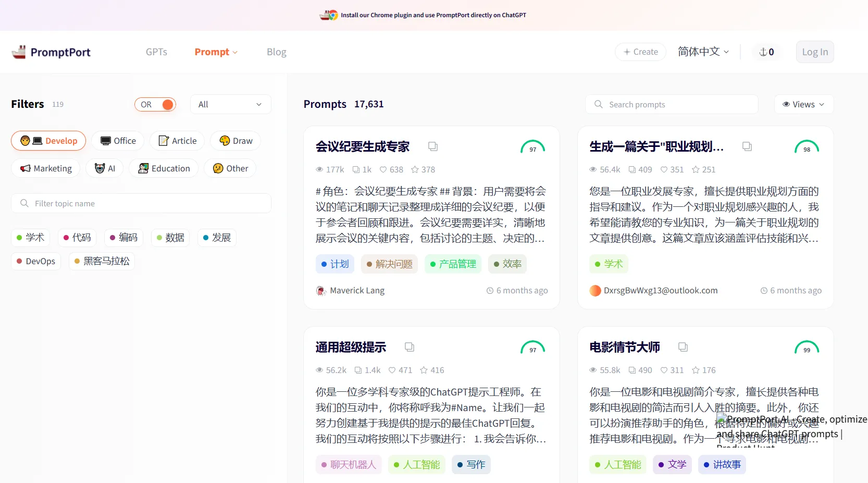Click the copy icon beside 电影情节大师
This screenshot has height=483, width=868.
coord(683,347)
